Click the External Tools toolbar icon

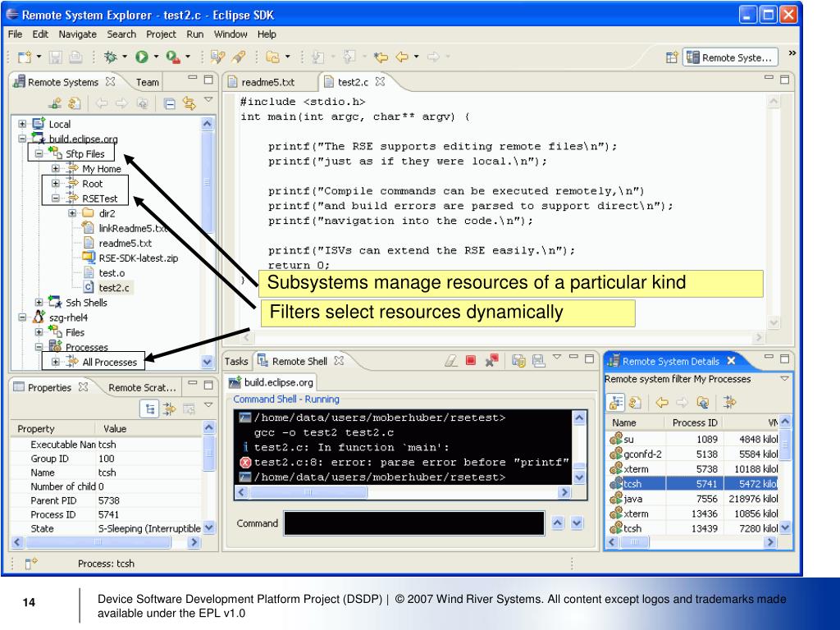(x=172, y=57)
